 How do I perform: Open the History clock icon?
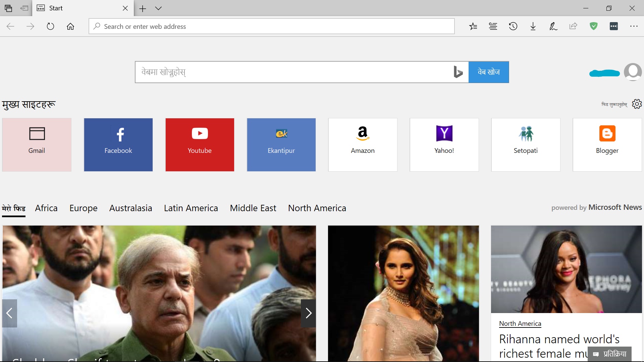tap(513, 26)
